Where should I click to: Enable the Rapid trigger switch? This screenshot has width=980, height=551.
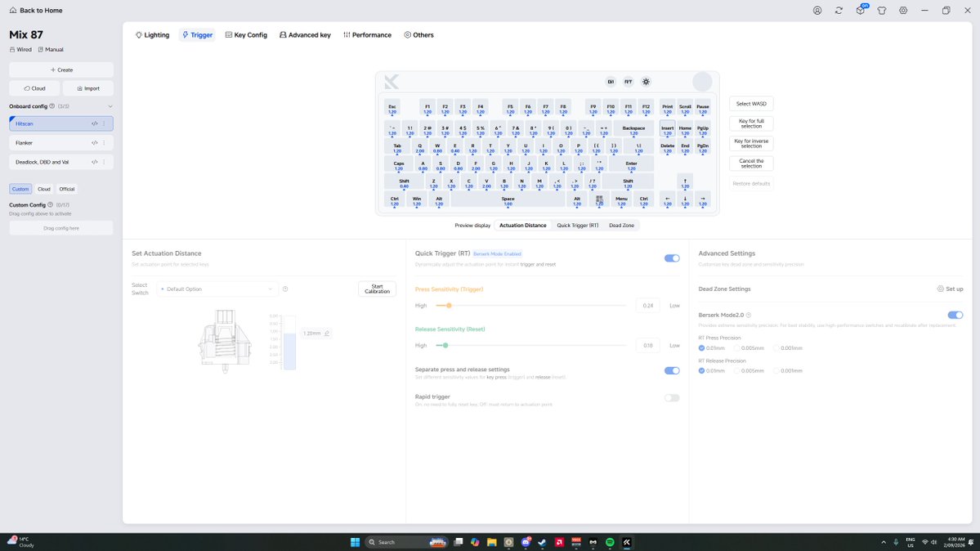pyautogui.click(x=672, y=398)
